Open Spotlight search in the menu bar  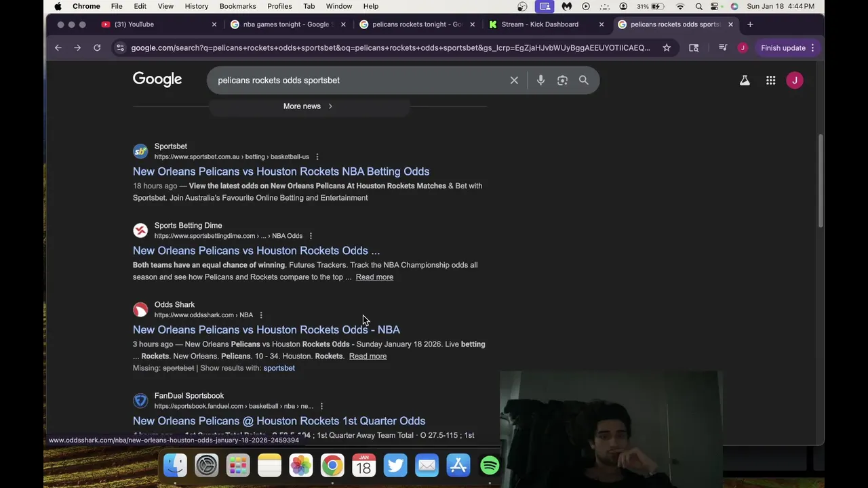tap(698, 6)
